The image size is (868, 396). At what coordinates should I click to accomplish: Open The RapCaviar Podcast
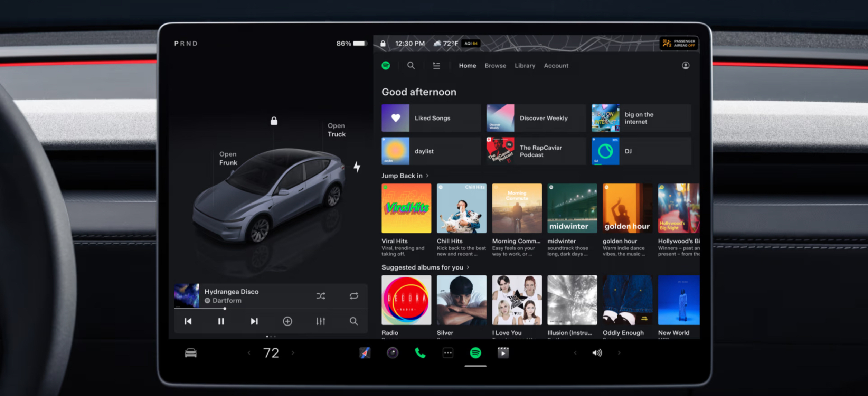click(x=536, y=151)
